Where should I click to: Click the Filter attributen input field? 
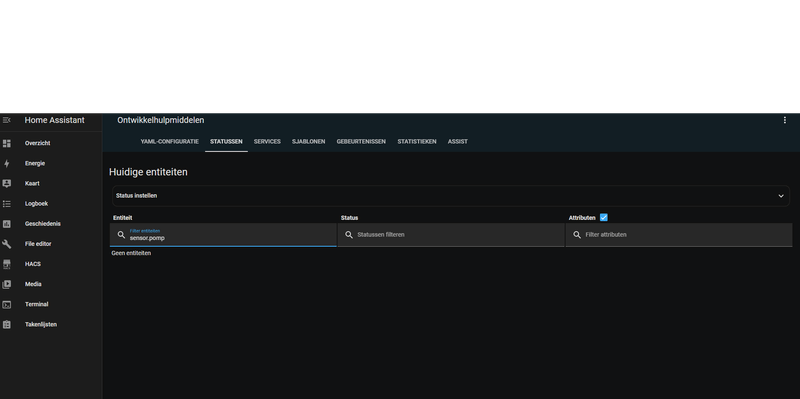(679, 235)
